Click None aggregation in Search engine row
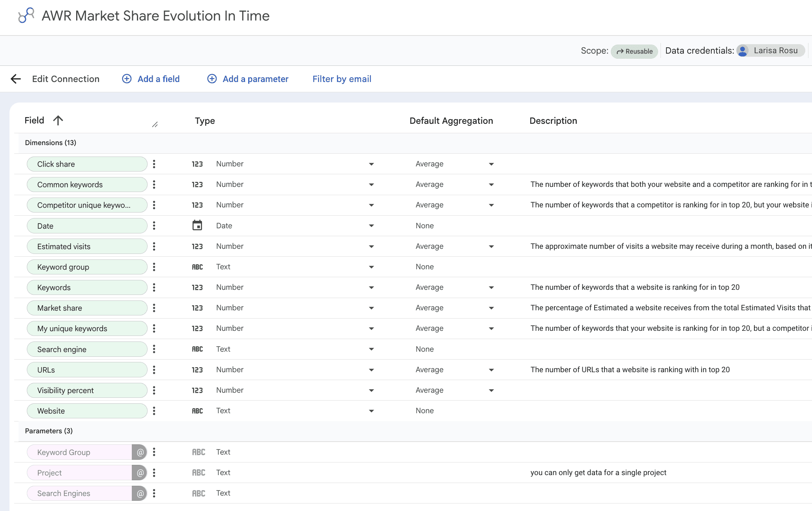 (425, 349)
